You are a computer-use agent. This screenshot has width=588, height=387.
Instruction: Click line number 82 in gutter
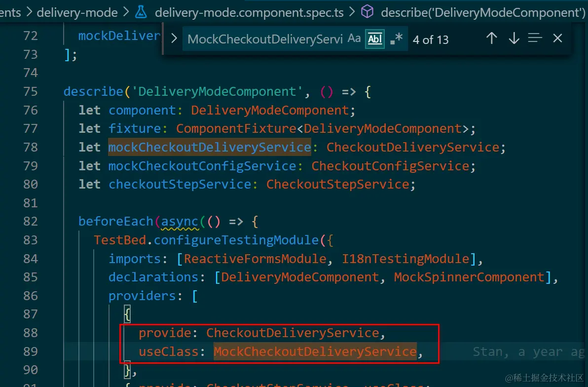[x=31, y=222]
